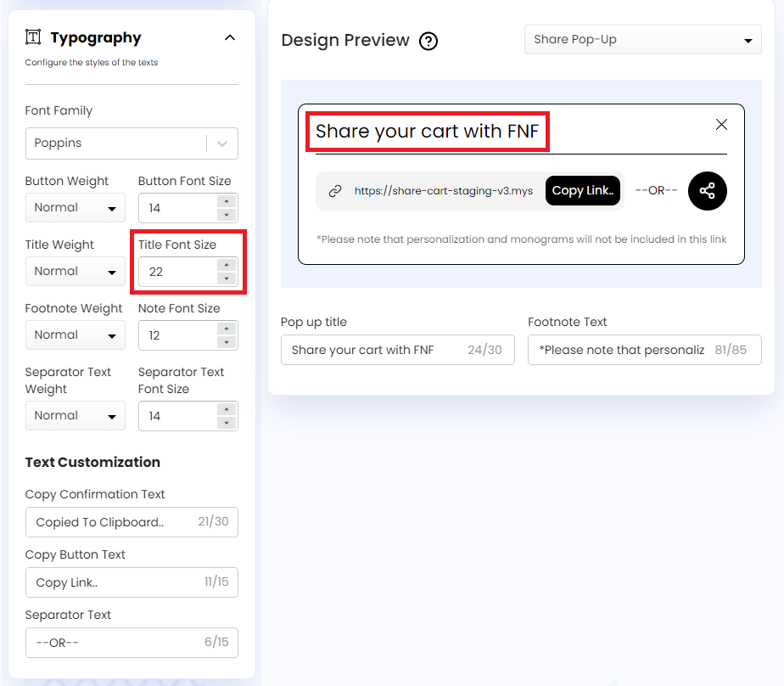Decrease Button Font Size using the down arrow
This screenshot has width=784, height=686.
click(227, 213)
